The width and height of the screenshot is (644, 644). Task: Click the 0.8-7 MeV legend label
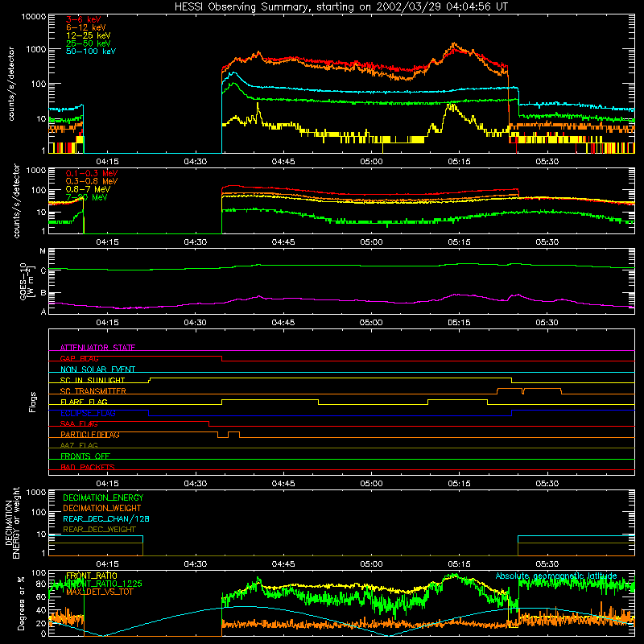88,189
